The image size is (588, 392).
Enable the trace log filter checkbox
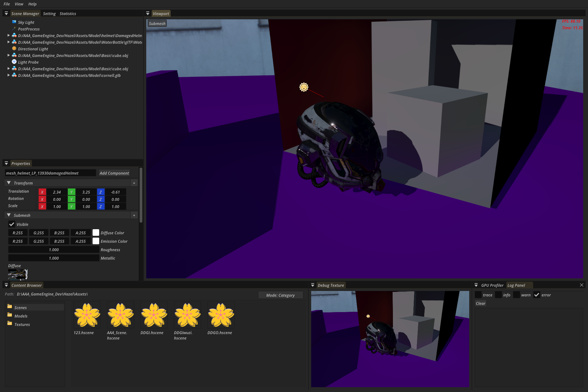[x=478, y=295]
